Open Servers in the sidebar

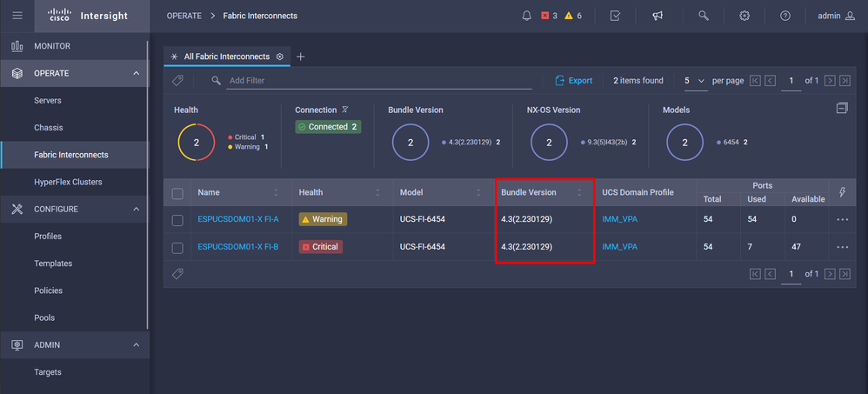click(x=74, y=101)
